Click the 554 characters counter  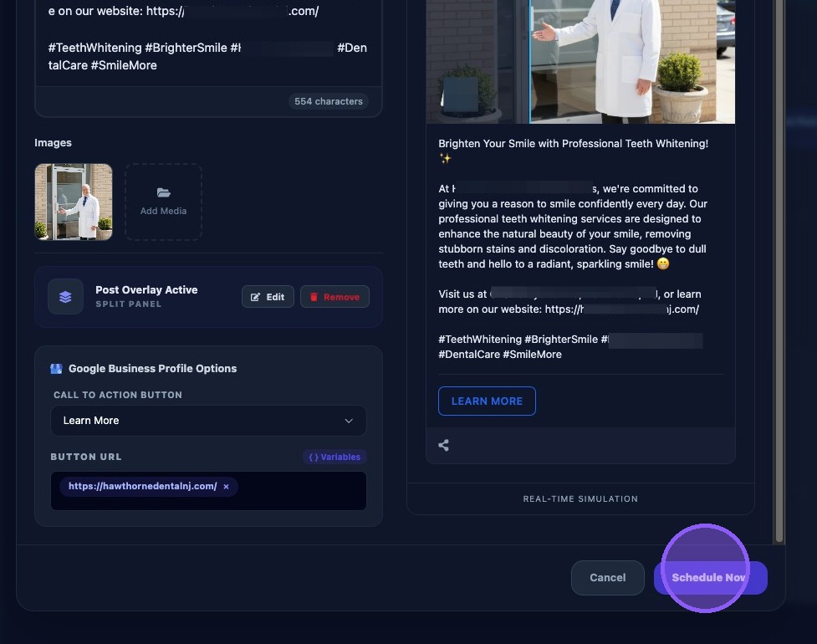(x=329, y=101)
